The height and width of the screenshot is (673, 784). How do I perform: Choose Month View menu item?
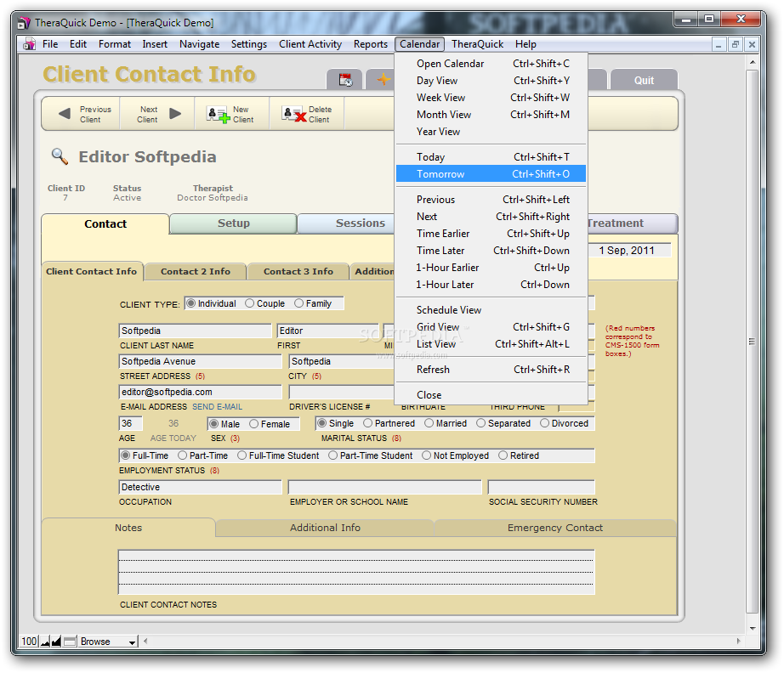click(491, 115)
